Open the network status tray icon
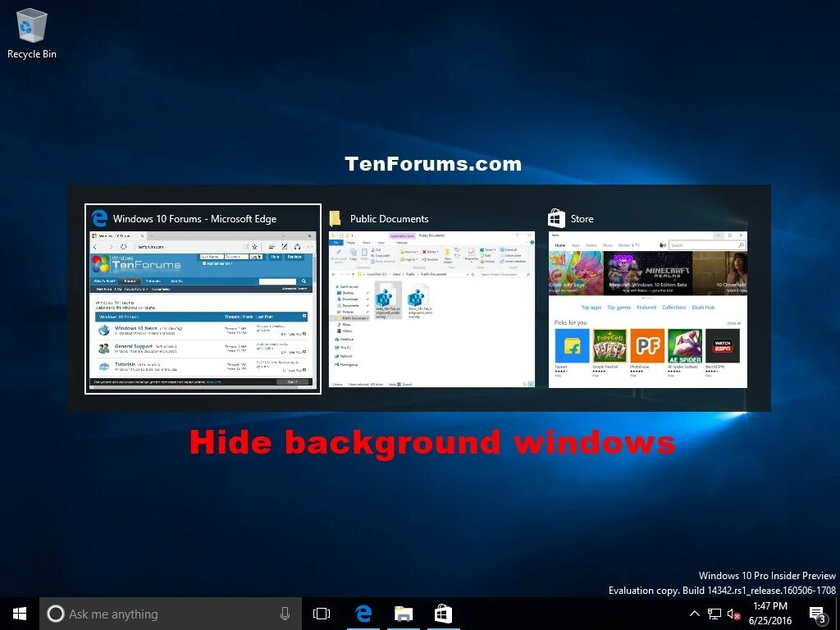 714,614
